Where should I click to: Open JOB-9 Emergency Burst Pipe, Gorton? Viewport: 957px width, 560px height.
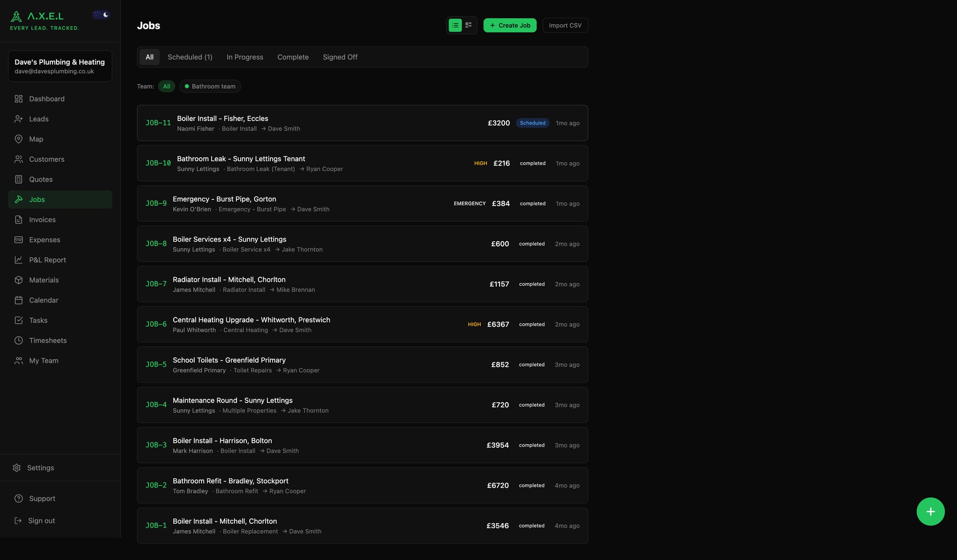coord(224,199)
